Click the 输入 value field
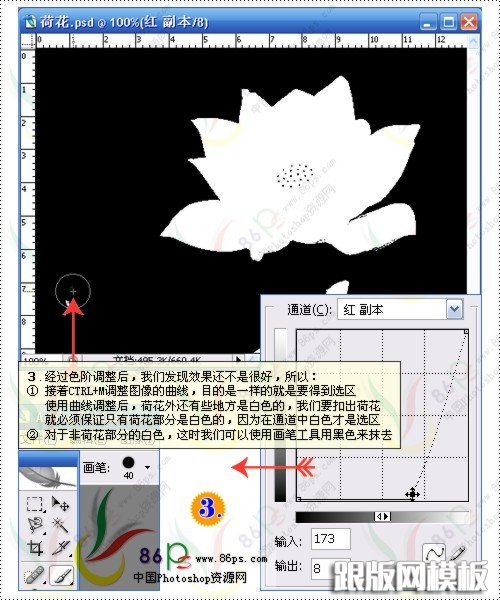Image resolution: width=500 pixels, height=600 pixels. tap(331, 539)
